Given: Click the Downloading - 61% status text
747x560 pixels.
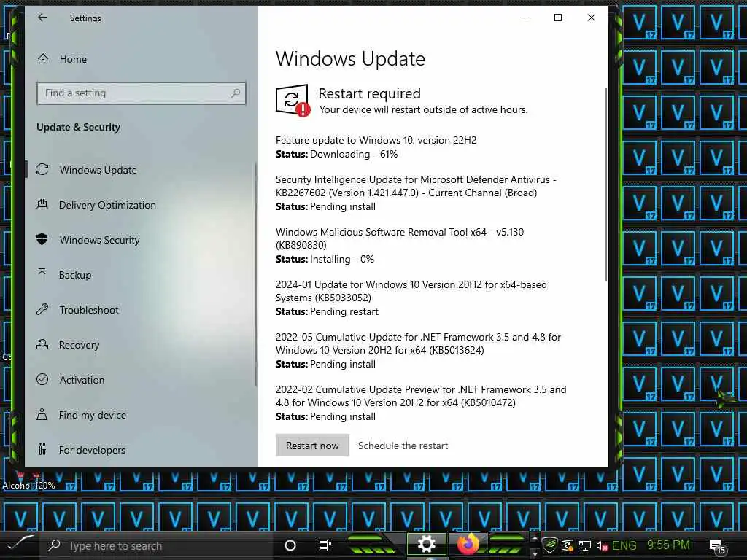Looking at the screenshot, I should [354, 155].
